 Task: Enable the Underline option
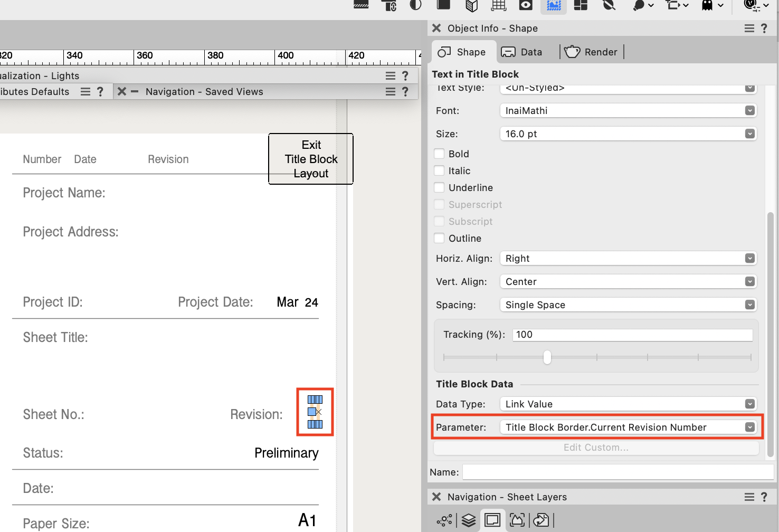tap(439, 187)
